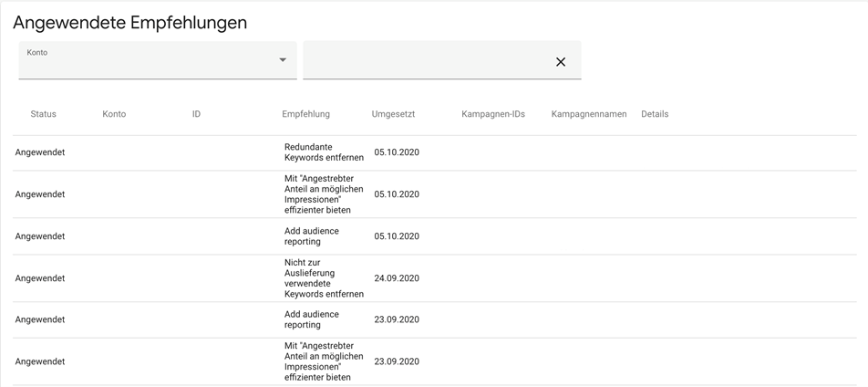This screenshot has height=387, width=868.
Task: Click Angewendet status of the first row
Action: point(40,152)
